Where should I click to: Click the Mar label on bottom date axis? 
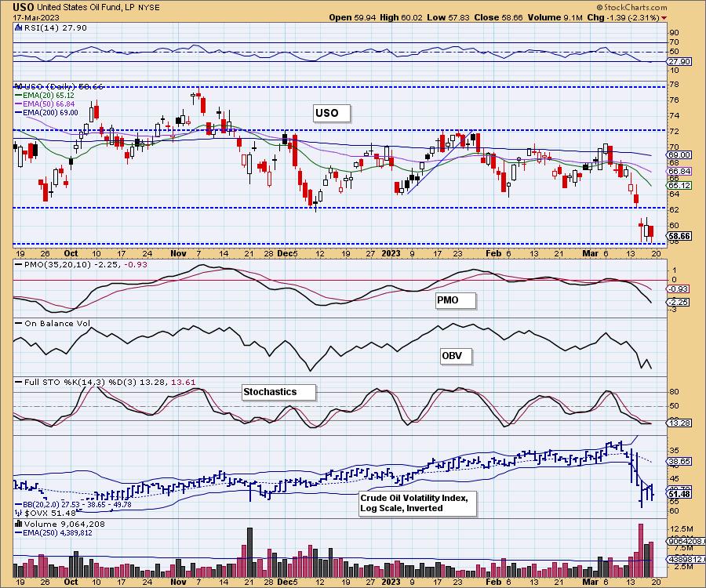pyautogui.click(x=590, y=582)
